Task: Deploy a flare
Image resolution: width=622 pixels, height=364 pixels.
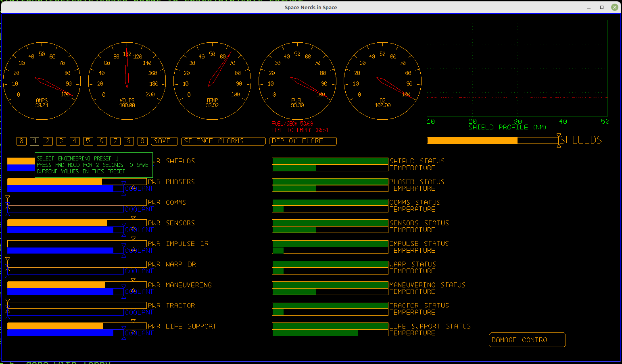Action: pos(303,141)
